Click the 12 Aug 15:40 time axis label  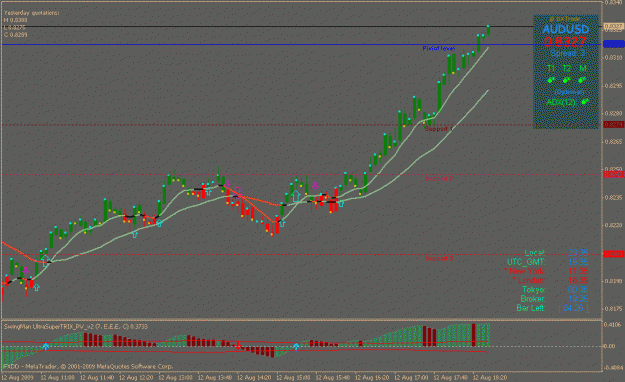coord(333,377)
